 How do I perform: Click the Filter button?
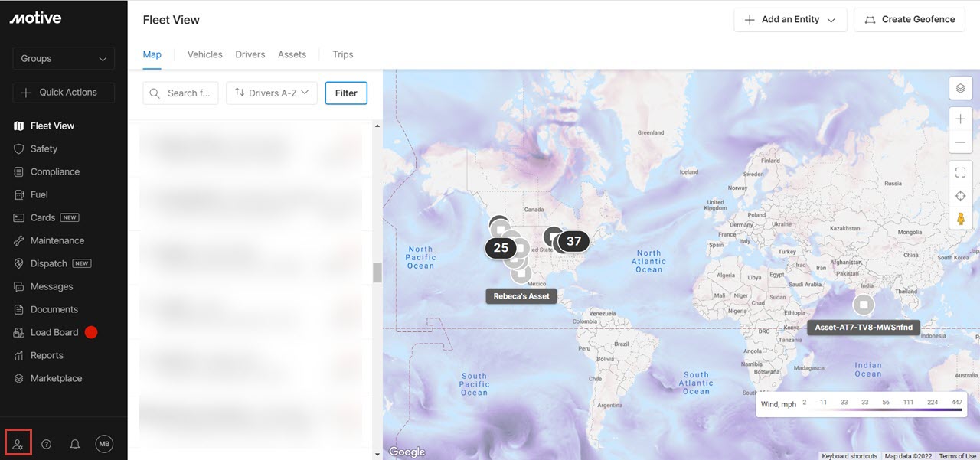[346, 93]
